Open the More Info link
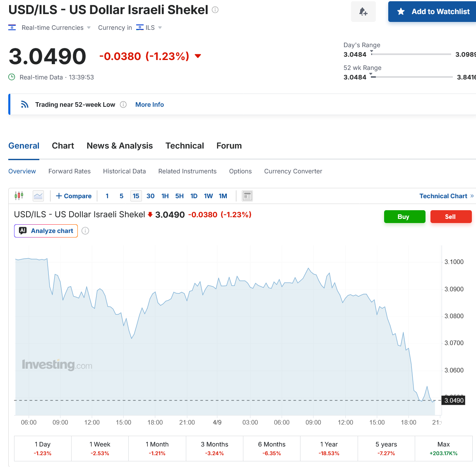This screenshot has width=476, height=468. 150,105
